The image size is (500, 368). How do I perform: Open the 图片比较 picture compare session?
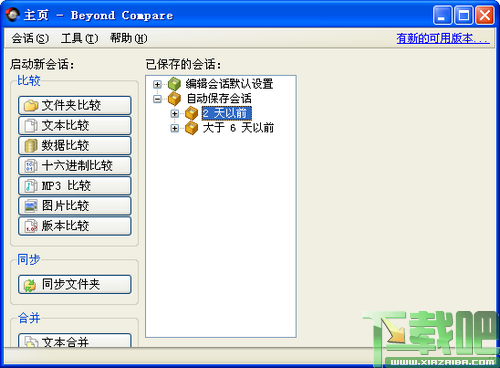point(75,206)
